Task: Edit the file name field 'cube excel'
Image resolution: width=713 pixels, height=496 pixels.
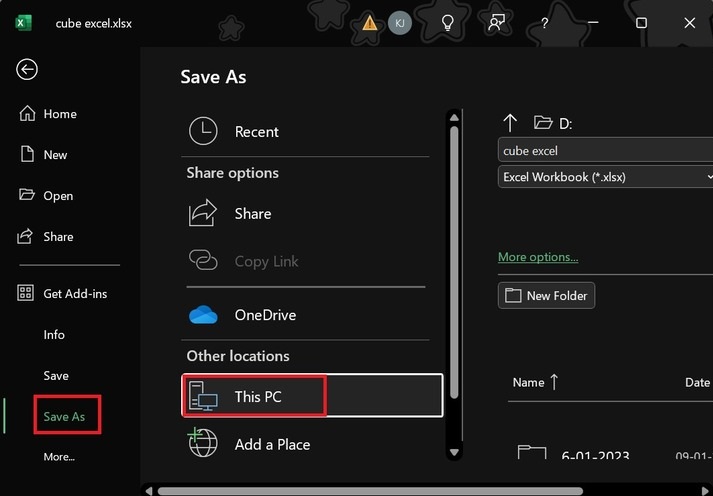Action: tap(606, 150)
